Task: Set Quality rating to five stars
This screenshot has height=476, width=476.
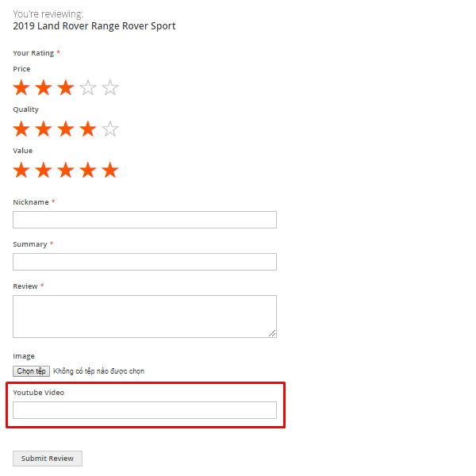Action: [x=110, y=129]
